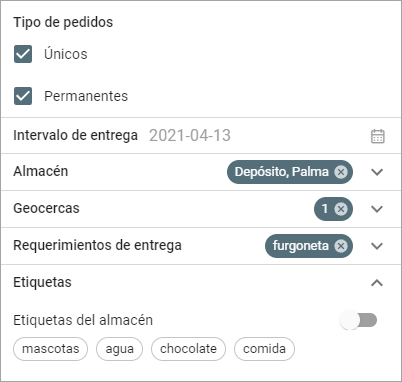The image size is (402, 382).
Task: Remove the Depósito, Palma warehouse chip
Action: click(341, 172)
